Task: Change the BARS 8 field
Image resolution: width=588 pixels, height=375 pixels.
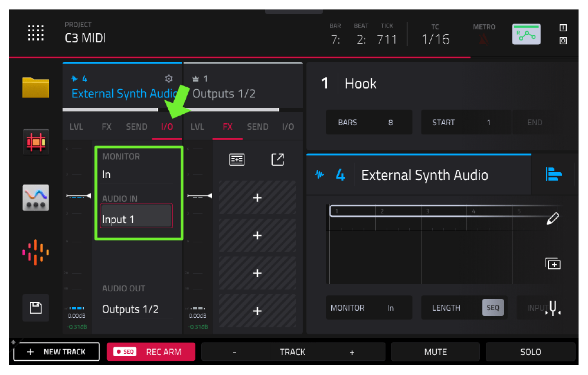Action: click(x=369, y=122)
